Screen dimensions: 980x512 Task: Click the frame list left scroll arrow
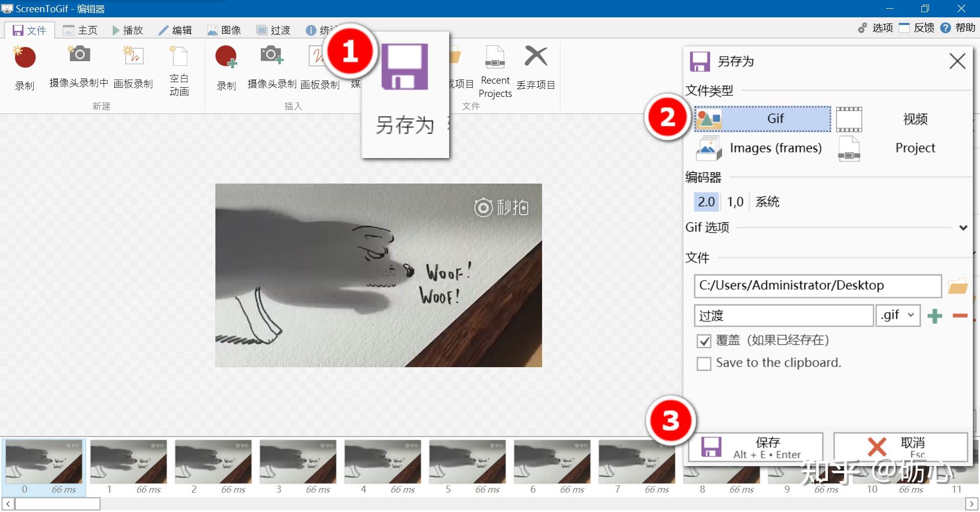(x=8, y=504)
